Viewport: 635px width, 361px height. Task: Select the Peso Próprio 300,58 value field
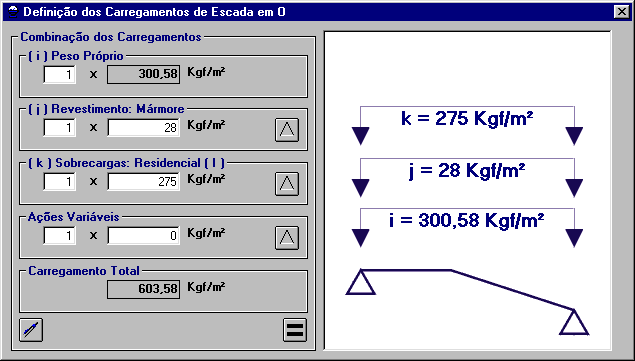click(143, 74)
